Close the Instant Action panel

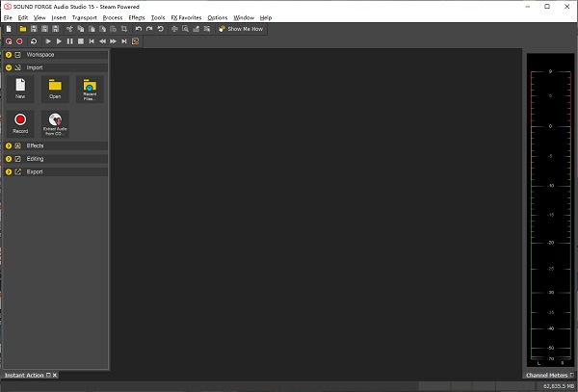55,375
